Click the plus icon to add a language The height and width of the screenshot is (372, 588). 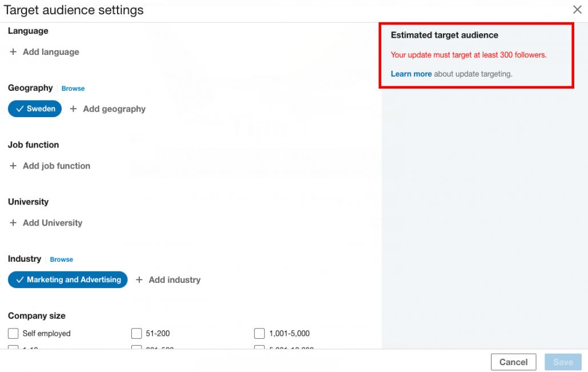tap(13, 52)
